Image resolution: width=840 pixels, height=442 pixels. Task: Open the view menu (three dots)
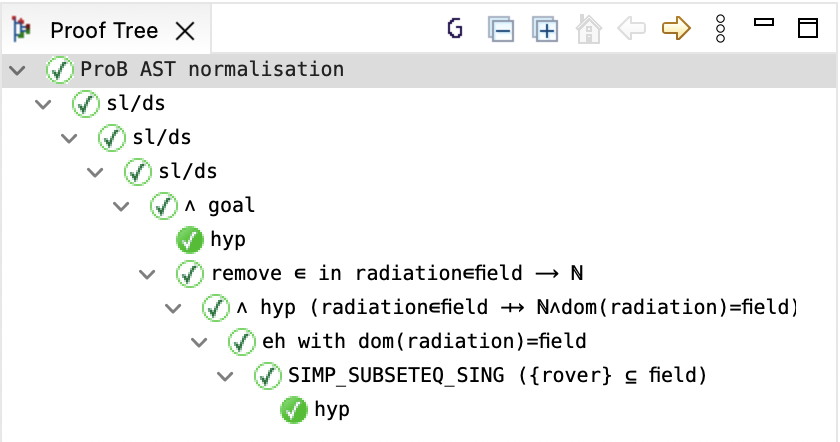[x=720, y=29]
